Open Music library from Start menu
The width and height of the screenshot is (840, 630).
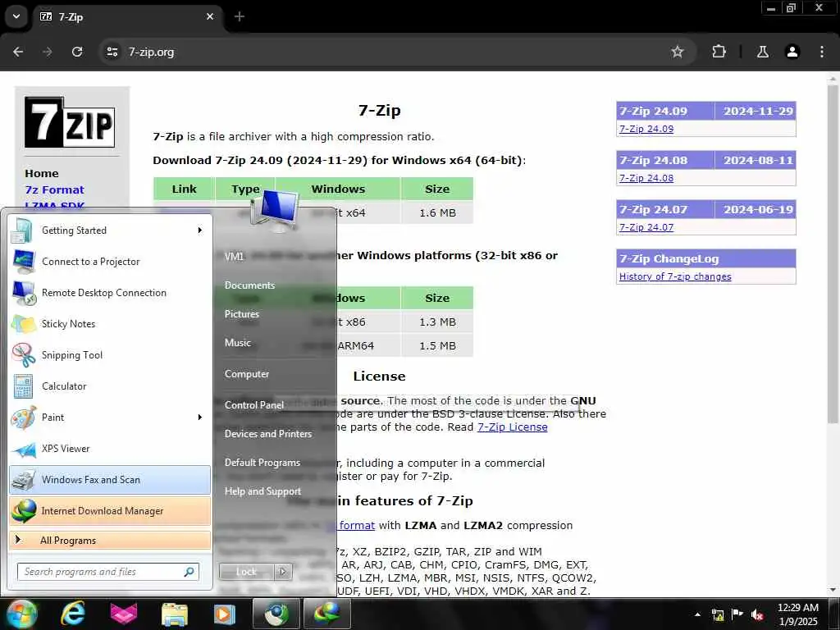click(x=237, y=343)
